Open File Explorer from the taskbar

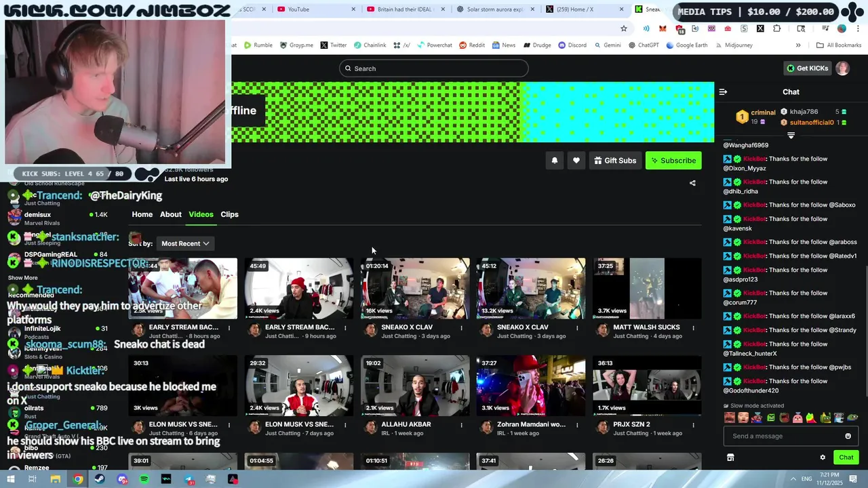pyautogui.click(x=56, y=479)
